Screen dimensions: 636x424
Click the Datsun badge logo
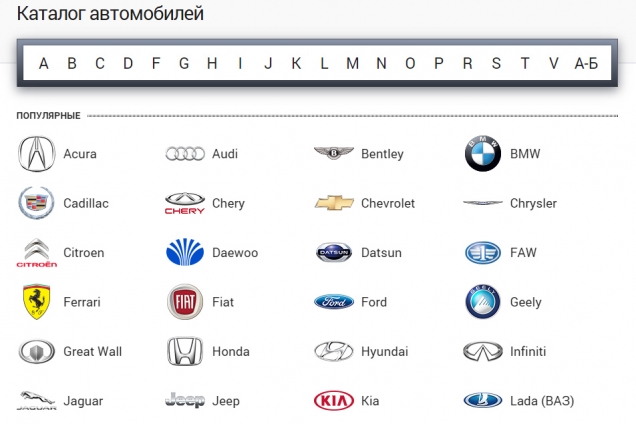(334, 252)
